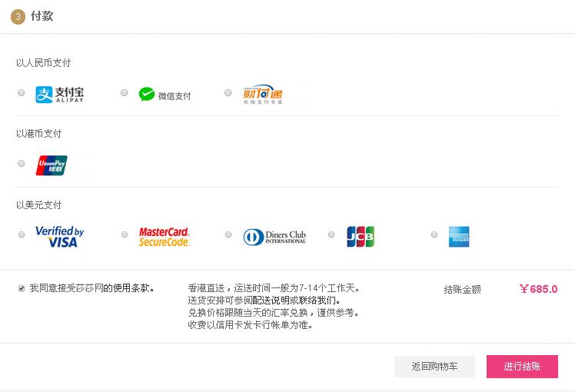The image size is (575, 392).
Task: Open the 配送说明 delivery info link
Action: coord(271,301)
